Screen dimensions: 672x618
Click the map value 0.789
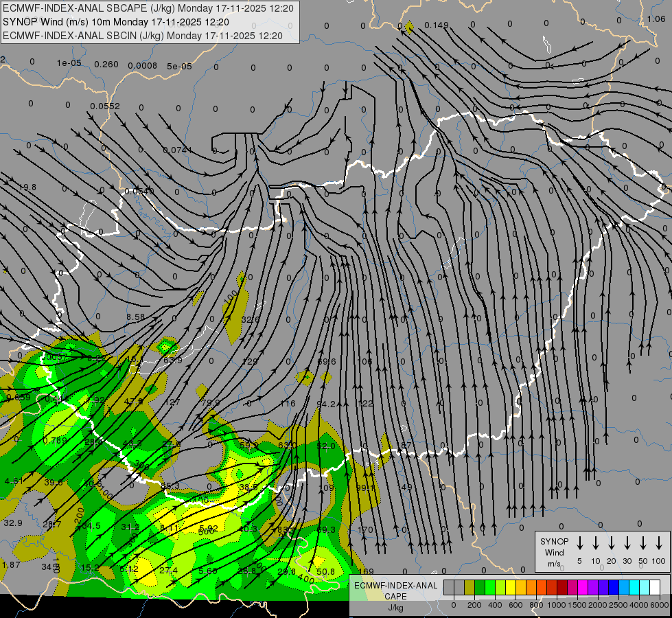(55, 440)
